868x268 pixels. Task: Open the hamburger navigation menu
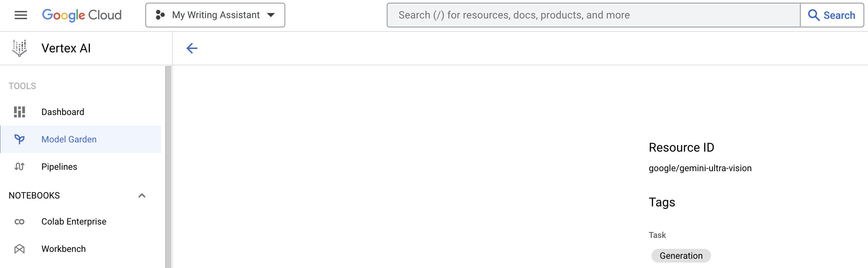21,15
